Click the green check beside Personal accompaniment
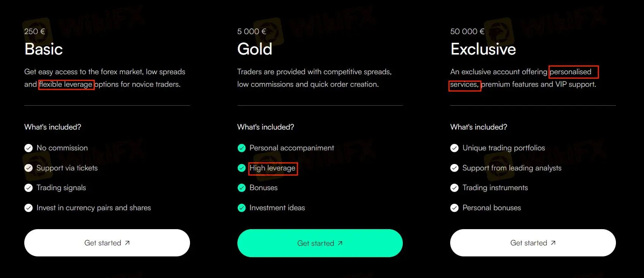Image resolution: width=644 pixels, height=278 pixels. tap(242, 148)
